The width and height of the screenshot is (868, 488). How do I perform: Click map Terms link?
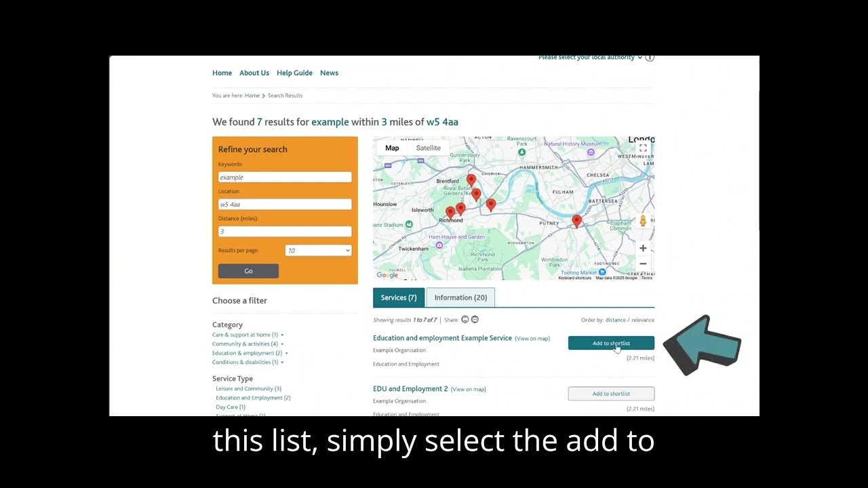point(647,278)
